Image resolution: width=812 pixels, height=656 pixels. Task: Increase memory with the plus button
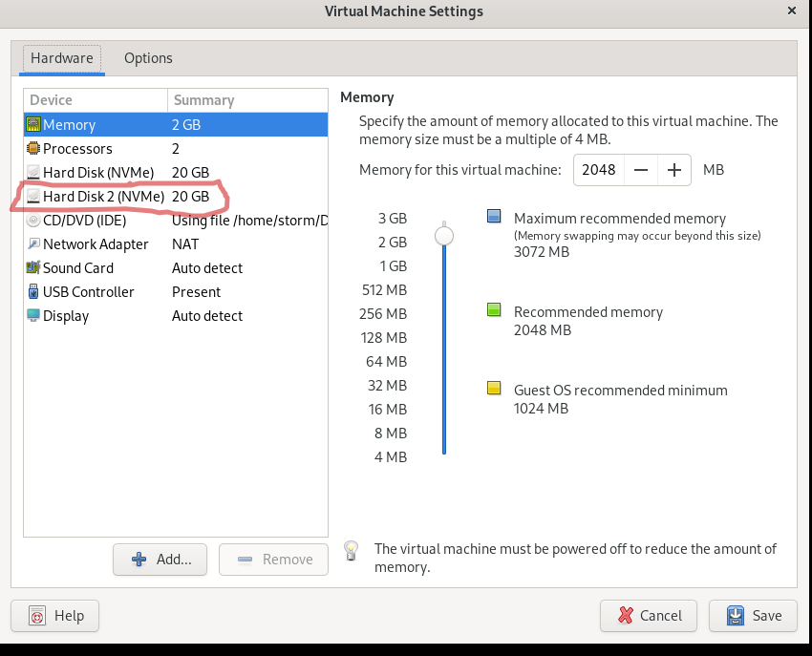(674, 170)
